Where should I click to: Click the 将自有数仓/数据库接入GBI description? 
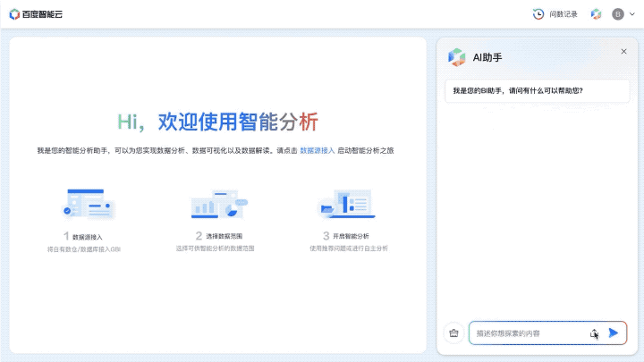pyautogui.click(x=84, y=249)
